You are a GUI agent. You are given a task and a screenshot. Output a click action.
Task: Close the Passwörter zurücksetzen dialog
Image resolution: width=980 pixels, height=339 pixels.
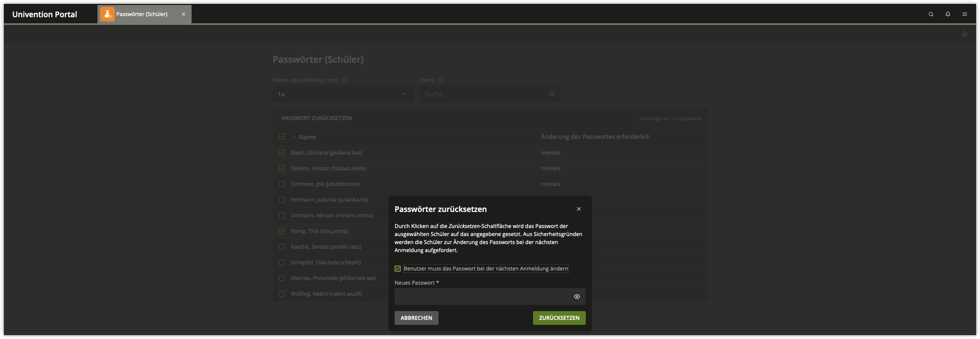tap(579, 209)
